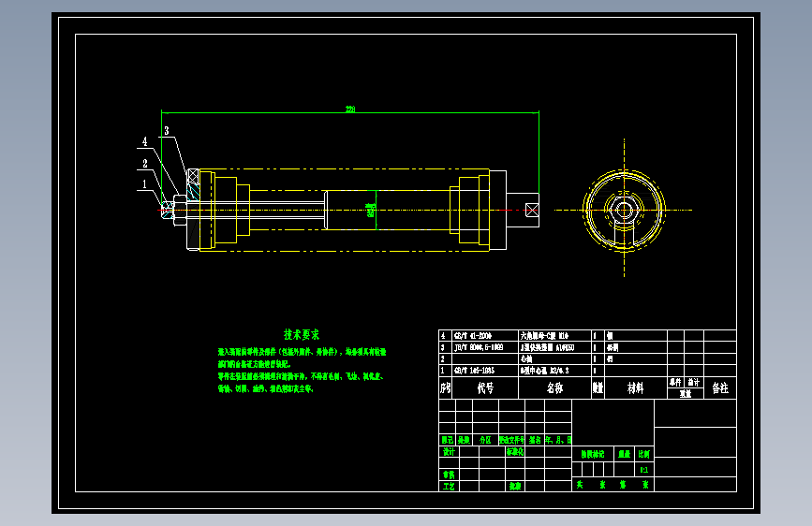
Task: Click the 1:1 scale value in the title block
Action: 643,470
